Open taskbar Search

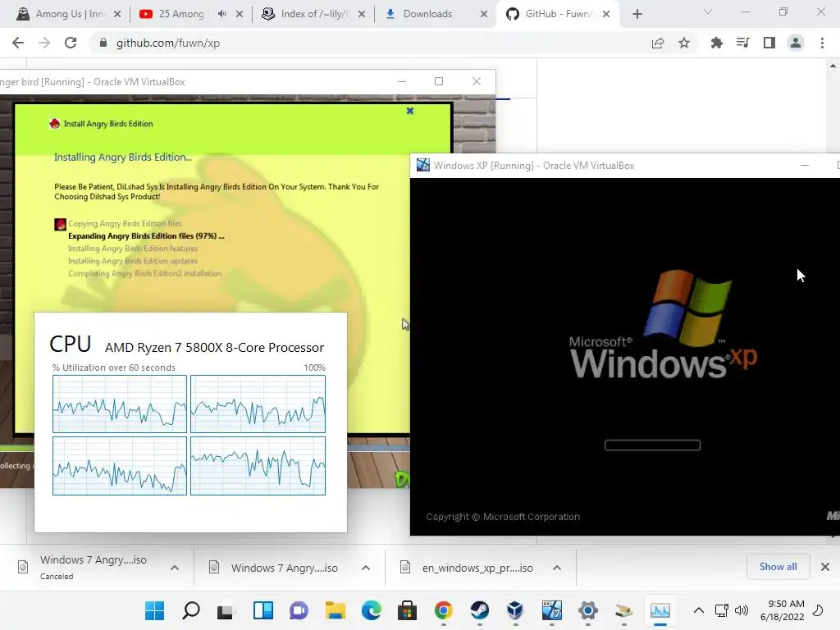(190, 610)
